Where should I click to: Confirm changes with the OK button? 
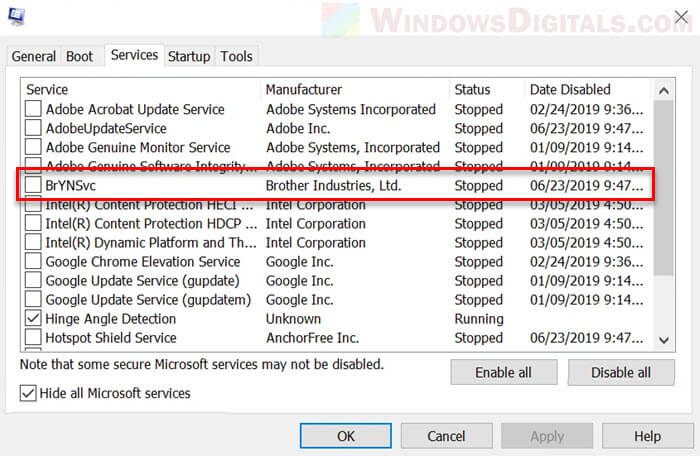point(345,436)
